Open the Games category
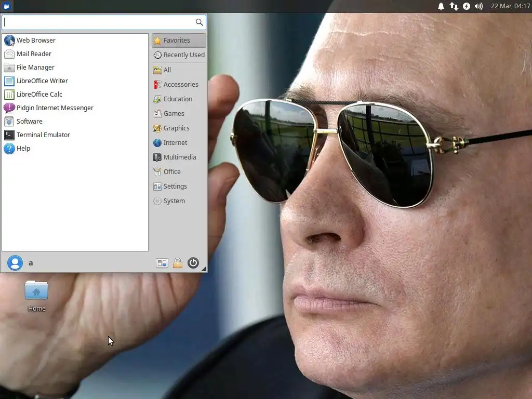The width and height of the screenshot is (532, 399). tap(179, 114)
